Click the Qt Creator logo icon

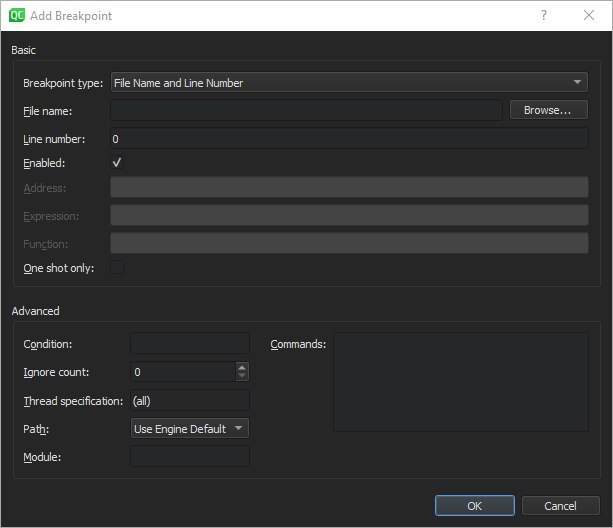[16, 16]
